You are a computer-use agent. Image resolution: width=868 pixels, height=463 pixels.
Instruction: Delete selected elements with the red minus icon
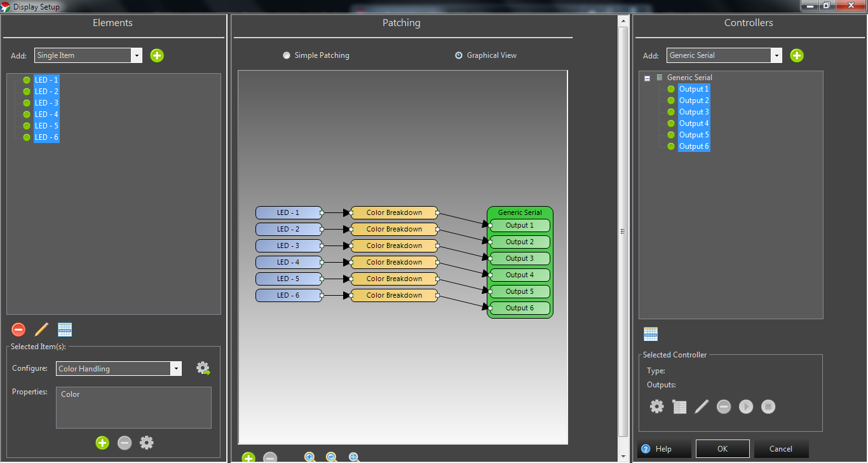tap(18, 329)
